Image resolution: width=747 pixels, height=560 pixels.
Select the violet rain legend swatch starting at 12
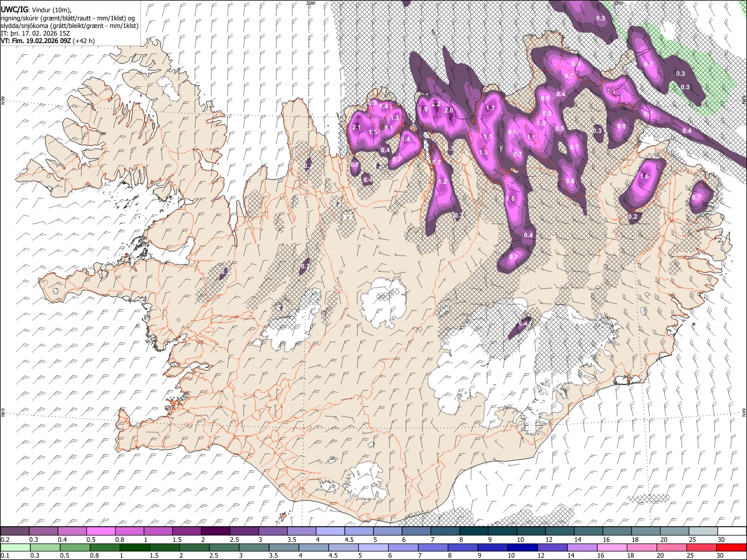pos(552,547)
